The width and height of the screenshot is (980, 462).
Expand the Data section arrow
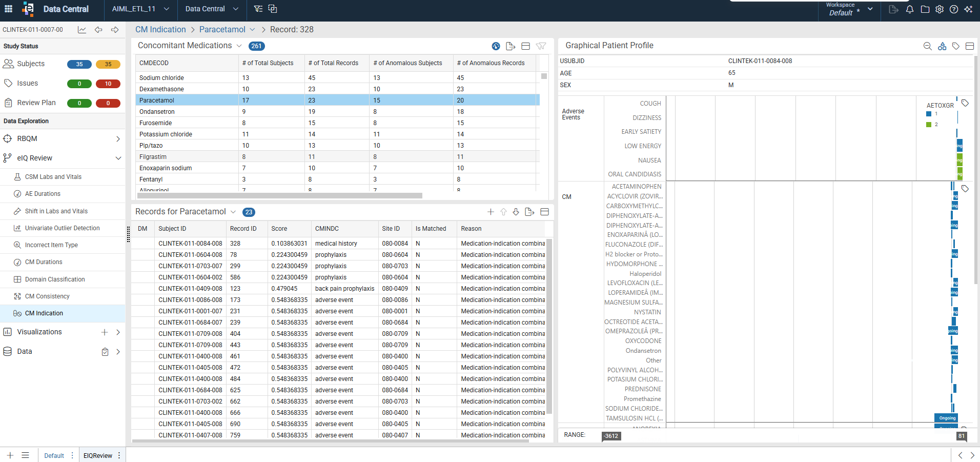coord(118,352)
